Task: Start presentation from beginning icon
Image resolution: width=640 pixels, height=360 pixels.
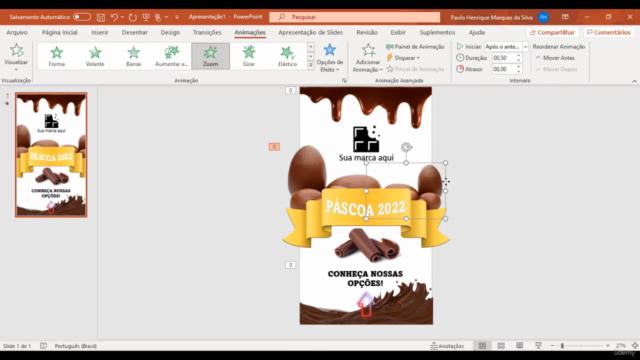Action: click(x=146, y=17)
